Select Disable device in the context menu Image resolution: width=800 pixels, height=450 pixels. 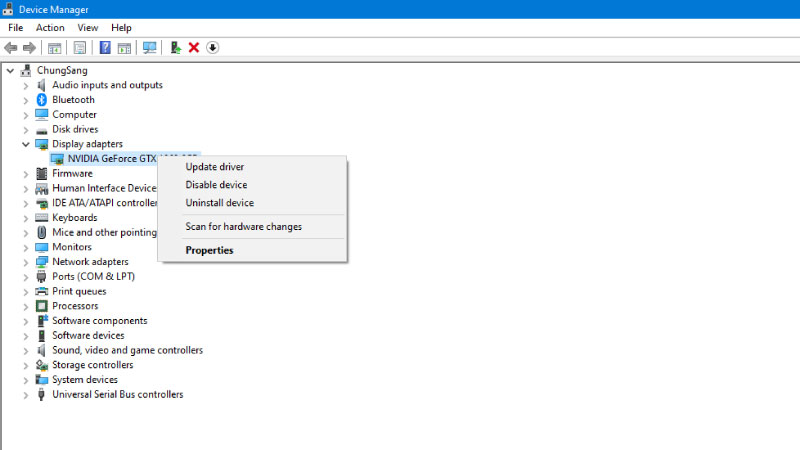click(216, 185)
